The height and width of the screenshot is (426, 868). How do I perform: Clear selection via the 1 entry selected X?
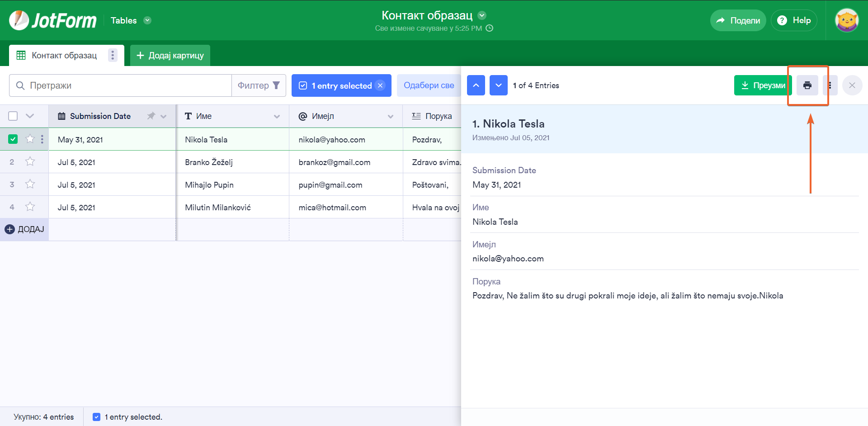[x=380, y=85]
